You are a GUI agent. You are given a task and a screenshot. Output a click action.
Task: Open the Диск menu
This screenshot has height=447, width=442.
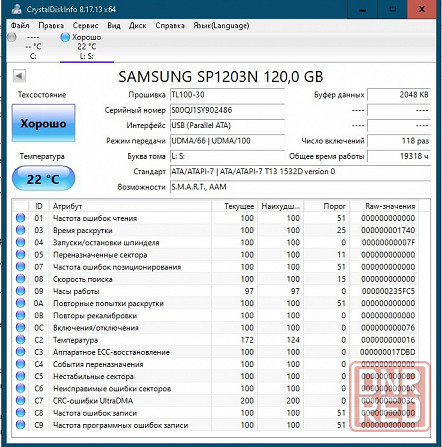pyautogui.click(x=137, y=26)
